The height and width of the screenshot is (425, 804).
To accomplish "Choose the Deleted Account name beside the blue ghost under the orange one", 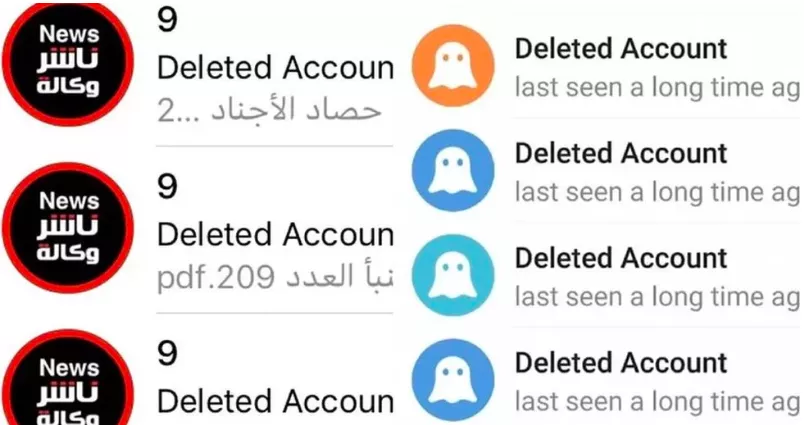I will tap(621, 153).
